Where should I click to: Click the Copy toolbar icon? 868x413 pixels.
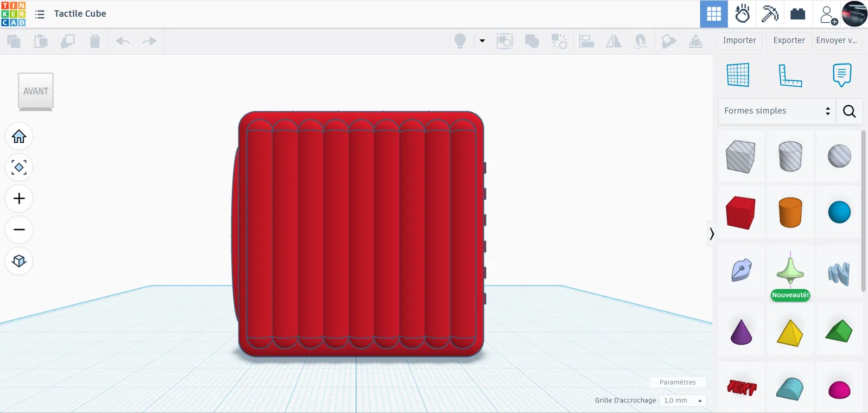(x=14, y=41)
